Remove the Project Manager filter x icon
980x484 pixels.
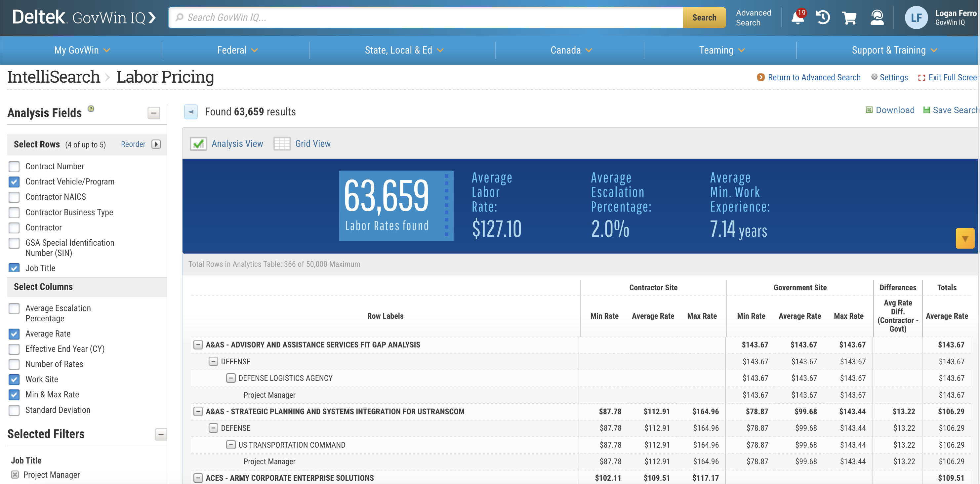tap(15, 474)
